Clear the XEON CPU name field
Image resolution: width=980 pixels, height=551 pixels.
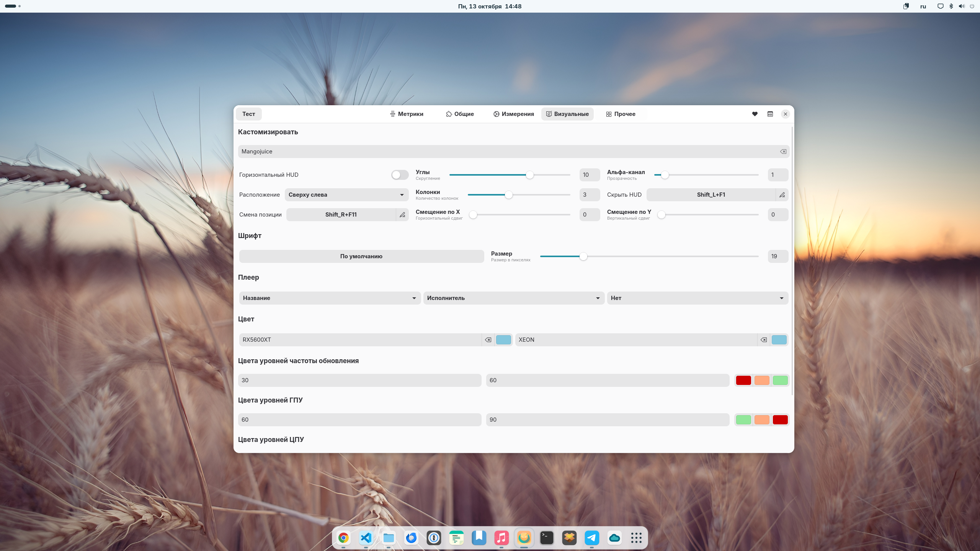click(x=764, y=340)
